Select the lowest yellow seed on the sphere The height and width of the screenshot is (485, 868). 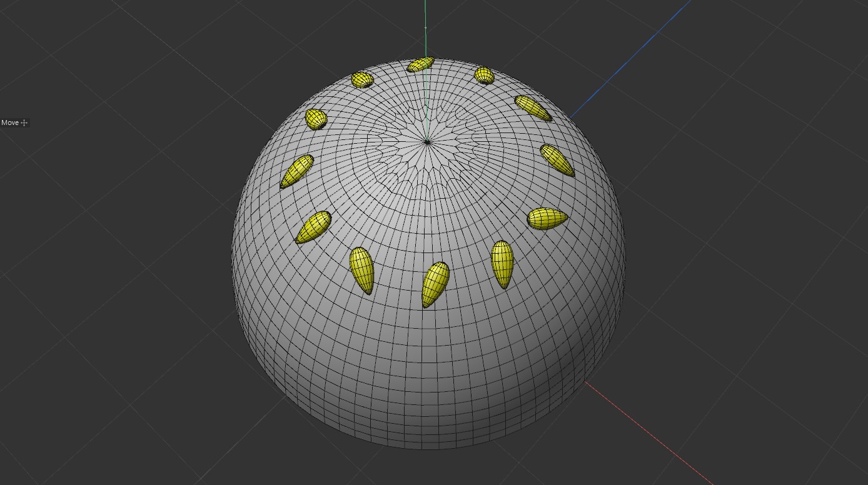(436, 284)
